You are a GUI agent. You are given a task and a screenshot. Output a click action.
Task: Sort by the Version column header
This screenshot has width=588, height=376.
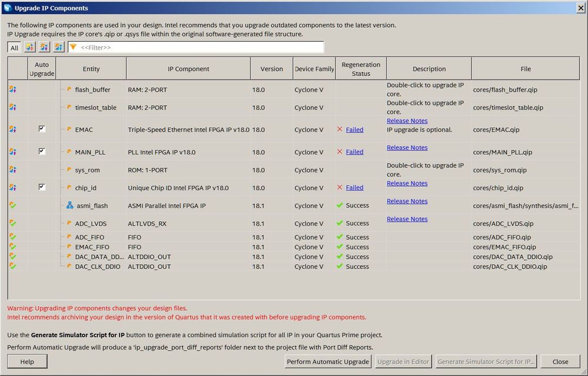tap(271, 69)
